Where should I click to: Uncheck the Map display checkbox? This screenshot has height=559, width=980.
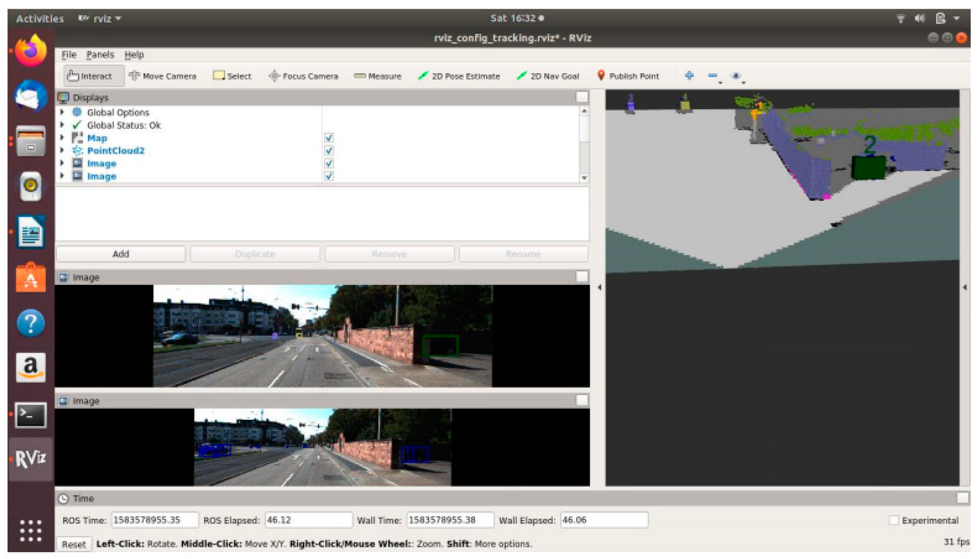coord(329,138)
